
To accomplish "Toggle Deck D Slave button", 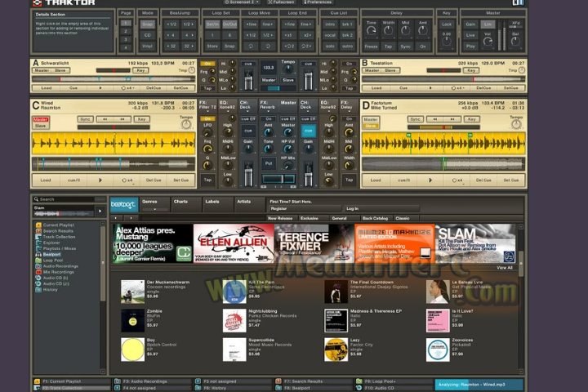I will (x=371, y=126).
